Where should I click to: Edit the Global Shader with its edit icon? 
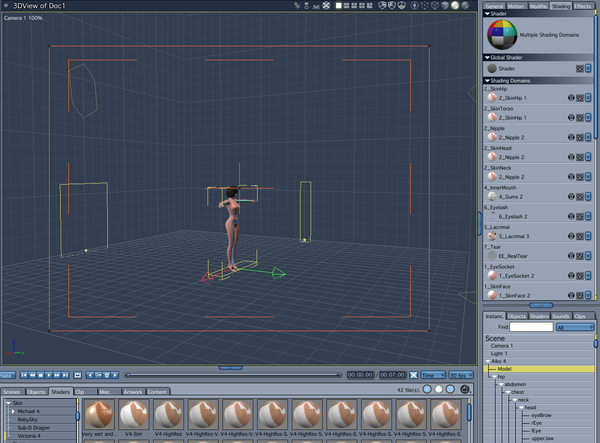pos(580,68)
